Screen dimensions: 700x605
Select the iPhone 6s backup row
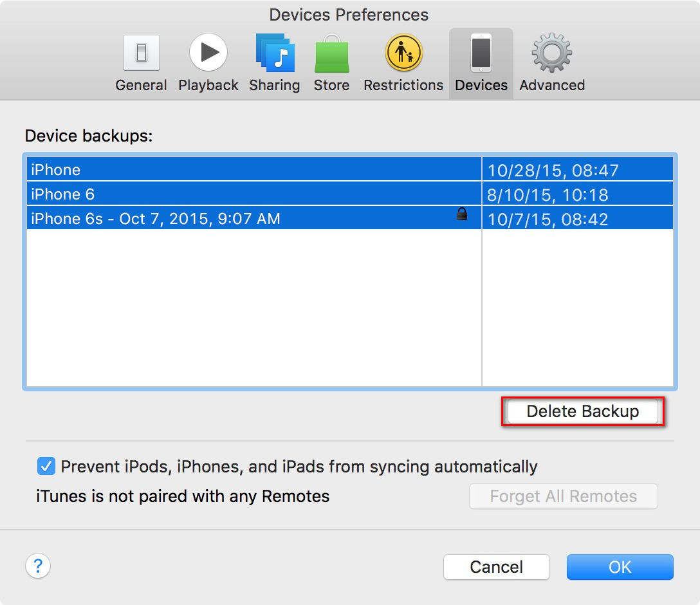tap(349, 218)
